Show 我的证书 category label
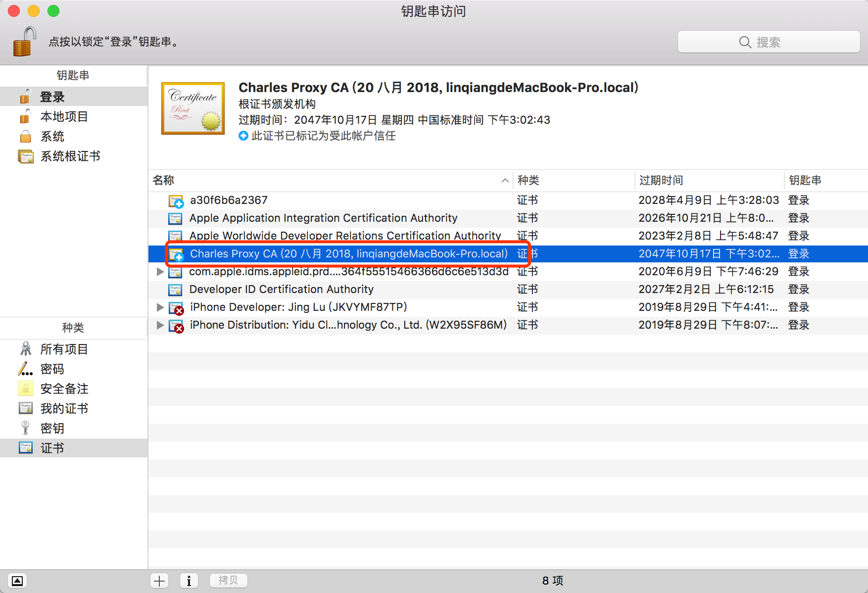The width and height of the screenshot is (868, 593). pyautogui.click(x=64, y=409)
